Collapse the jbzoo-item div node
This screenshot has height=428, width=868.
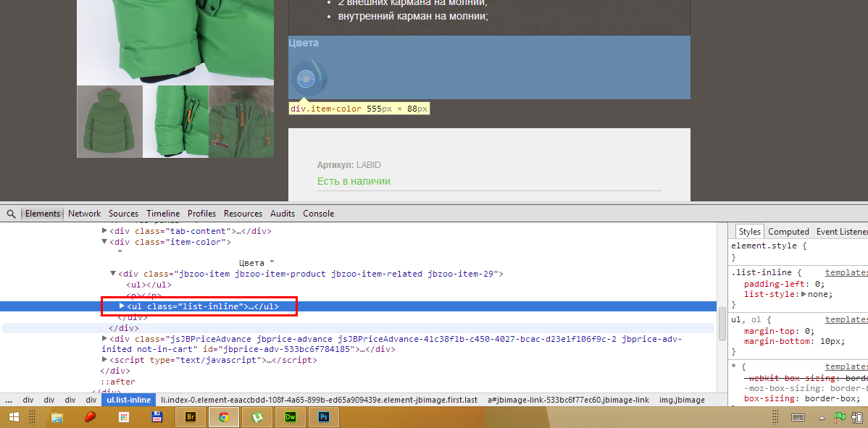pos(114,273)
